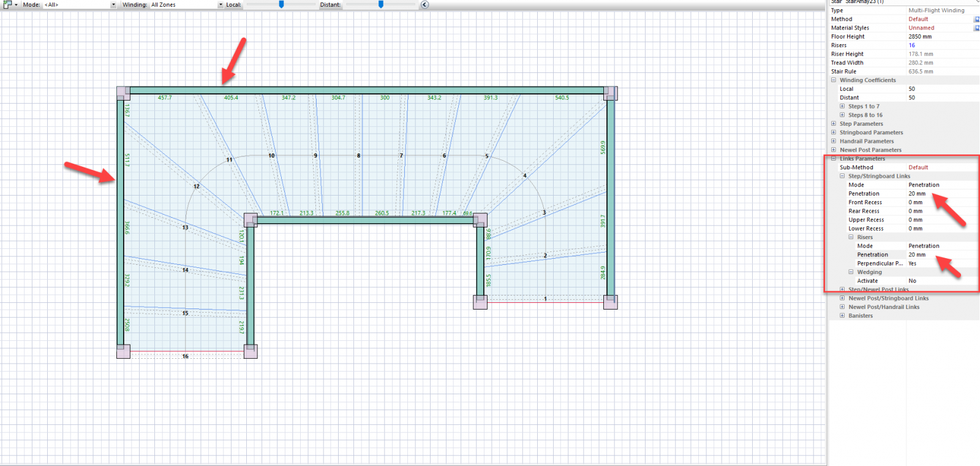Expand the Steps 1 to 7 node

coord(842,106)
